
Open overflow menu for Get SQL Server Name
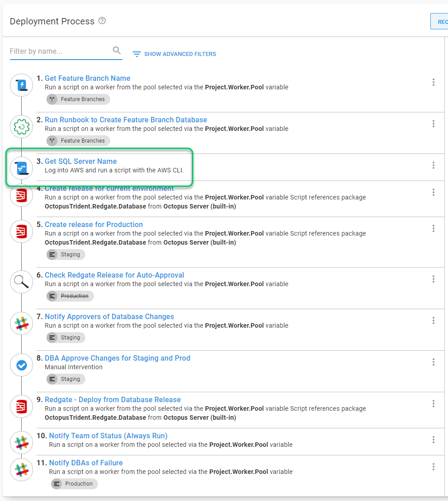433,165
